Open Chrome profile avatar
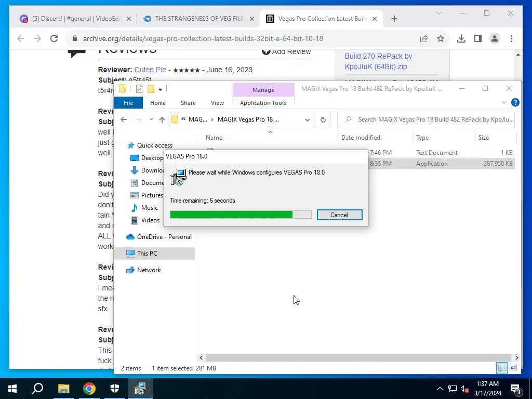 (x=495, y=38)
